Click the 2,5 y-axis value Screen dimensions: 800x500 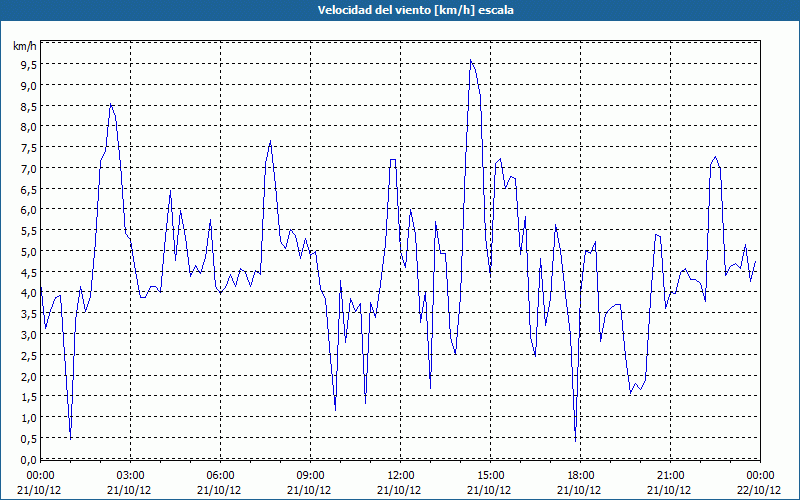pos(29,356)
